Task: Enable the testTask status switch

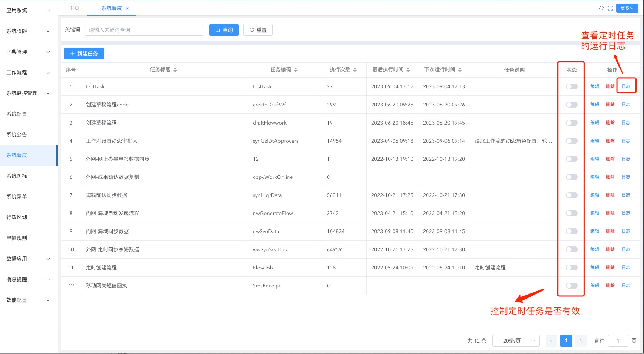Action: click(x=572, y=86)
